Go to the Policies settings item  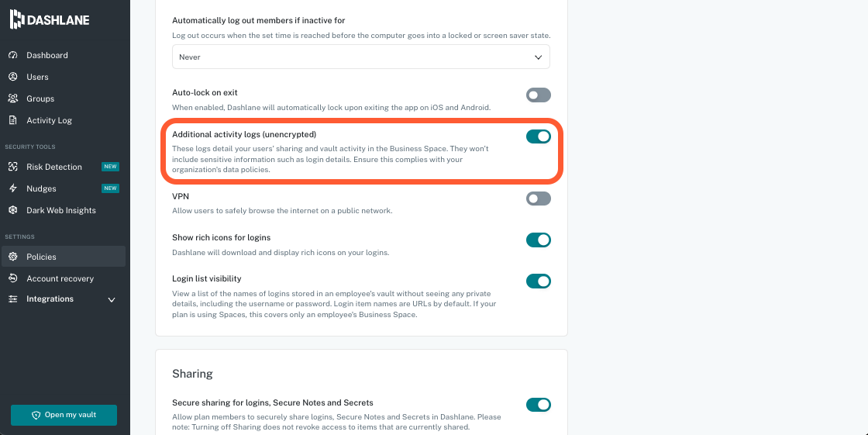(64, 257)
